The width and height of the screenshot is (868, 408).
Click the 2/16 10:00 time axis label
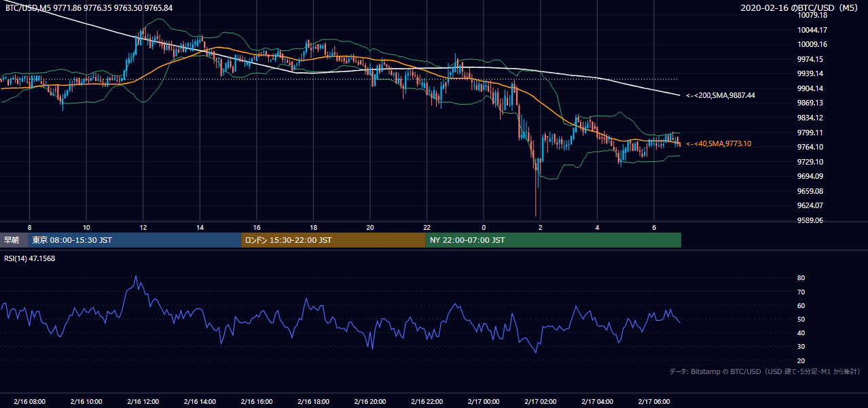pyautogui.click(x=86, y=402)
